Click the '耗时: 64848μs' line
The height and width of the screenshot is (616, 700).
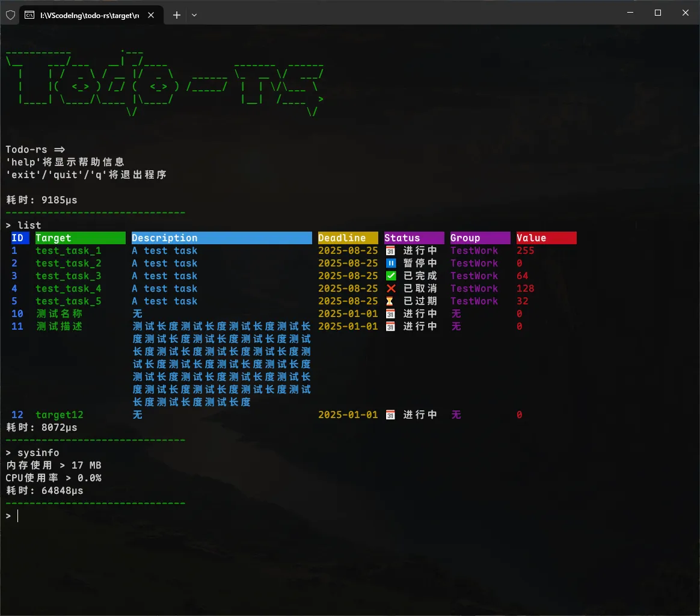click(45, 490)
